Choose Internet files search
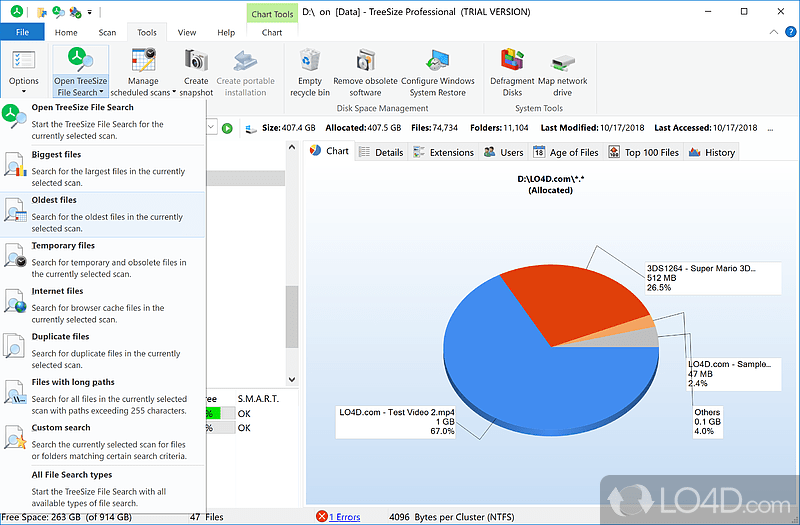 click(x=103, y=305)
